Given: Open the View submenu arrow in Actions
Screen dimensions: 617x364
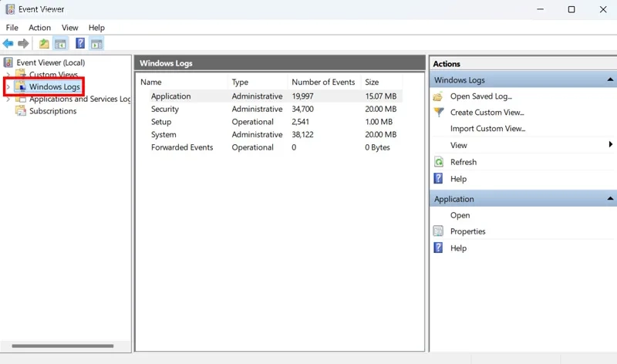Looking at the screenshot, I should [610, 144].
